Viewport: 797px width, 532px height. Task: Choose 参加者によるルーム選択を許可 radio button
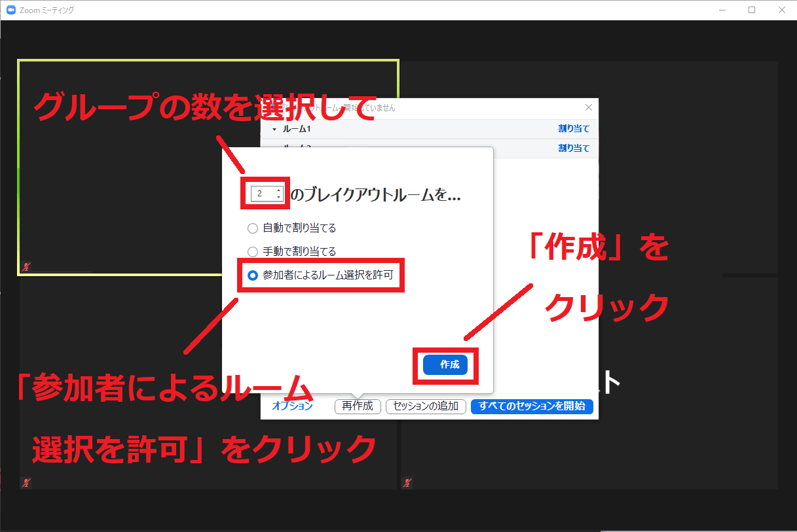click(253, 275)
